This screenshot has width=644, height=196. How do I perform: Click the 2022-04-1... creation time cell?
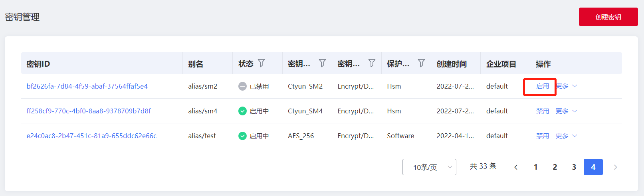(x=455, y=136)
